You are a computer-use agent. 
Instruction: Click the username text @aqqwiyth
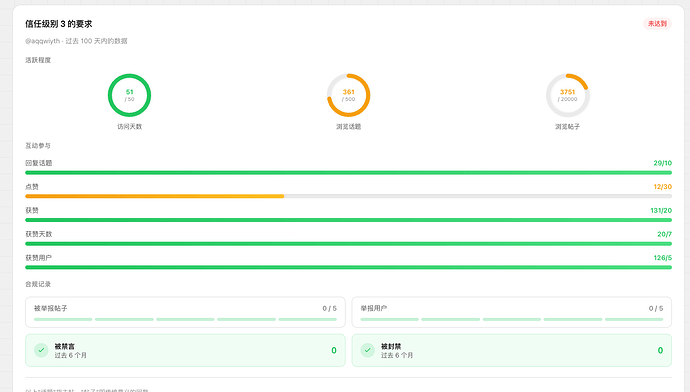tap(43, 41)
